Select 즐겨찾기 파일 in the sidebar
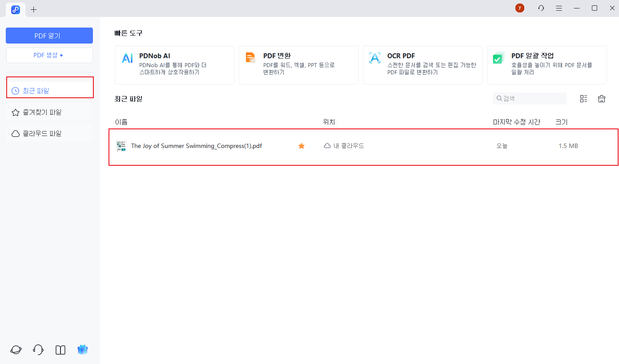The height and width of the screenshot is (364, 619). click(x=49, y=112)
